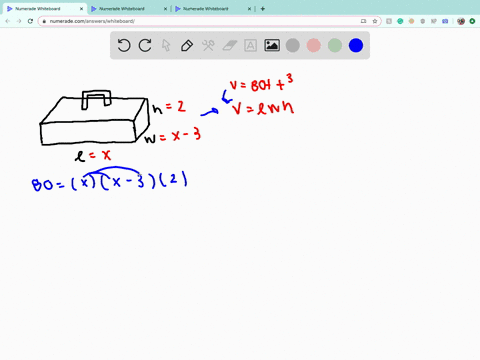Reload the whiteboard page
Viewport: 480px width, 360px height.
click(x=30, y=21)
